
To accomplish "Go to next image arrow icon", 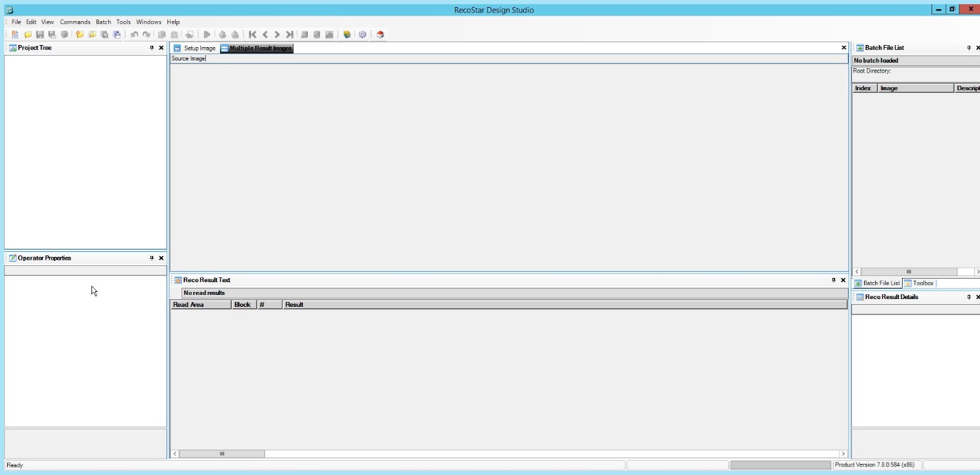I will point(277,34).
